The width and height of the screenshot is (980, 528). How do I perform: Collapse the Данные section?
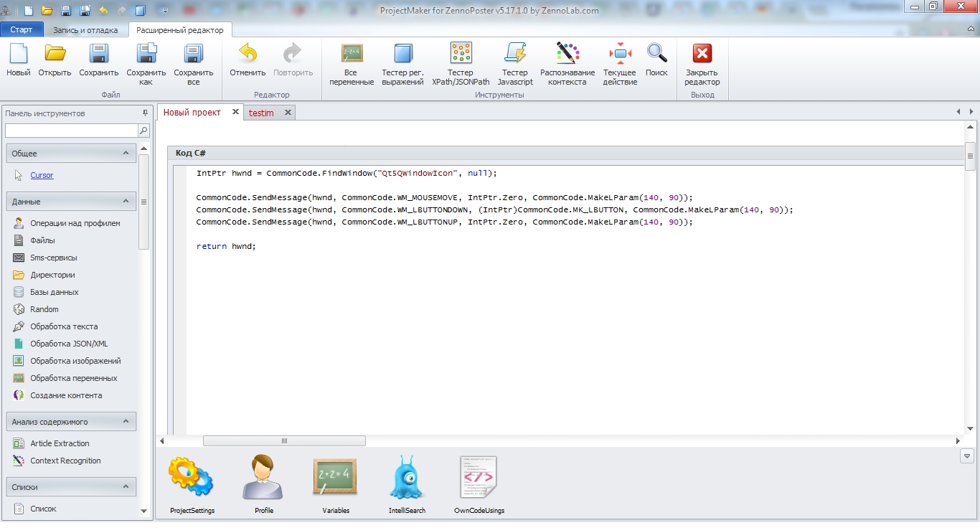point(126,201)
